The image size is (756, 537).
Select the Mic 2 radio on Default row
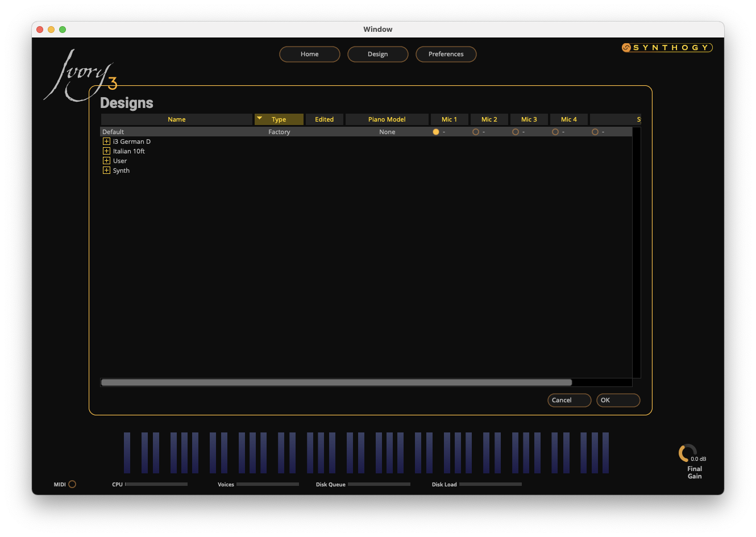pyautogui.click(x=476, y=132)
